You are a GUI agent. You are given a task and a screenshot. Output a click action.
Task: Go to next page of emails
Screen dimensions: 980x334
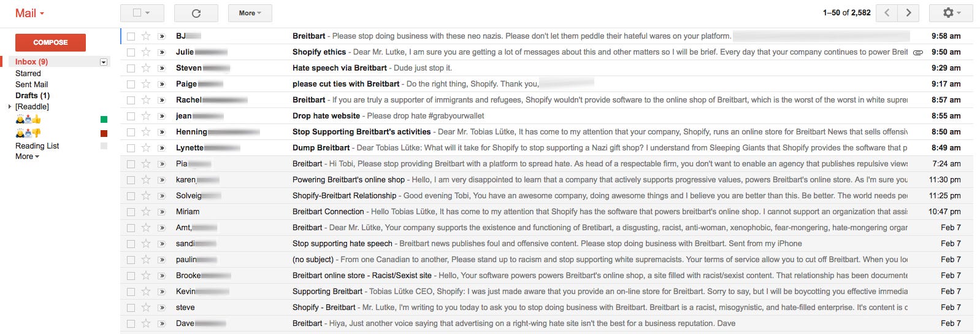[x=908, y=13]
